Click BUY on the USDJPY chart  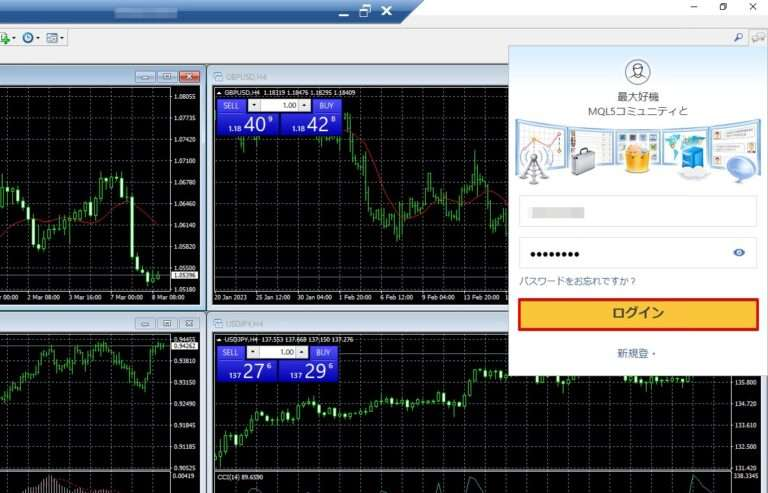pyautogui.click(x=323, y=352)
